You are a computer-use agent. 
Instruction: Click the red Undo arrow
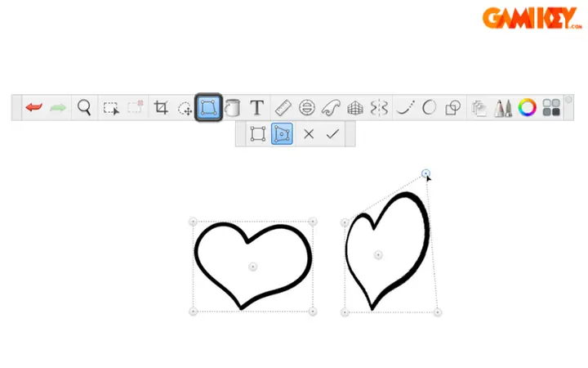click(x=34, y=108)
